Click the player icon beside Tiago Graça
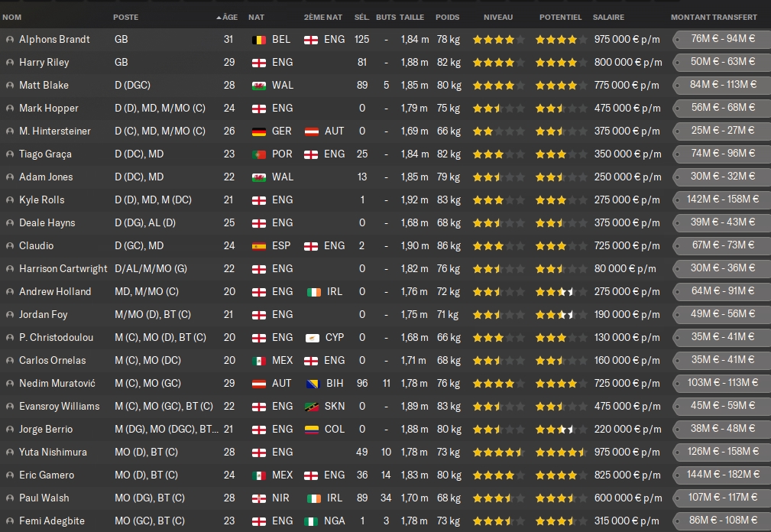The width and height of the screenshot is (771, 532). pyautogui.click(x=9, y=154)
